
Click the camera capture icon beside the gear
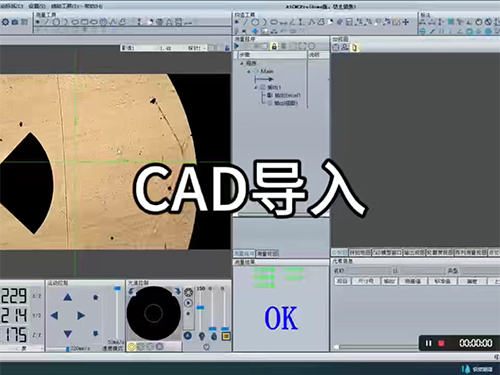pyautogui.click(x=15, y=22)
